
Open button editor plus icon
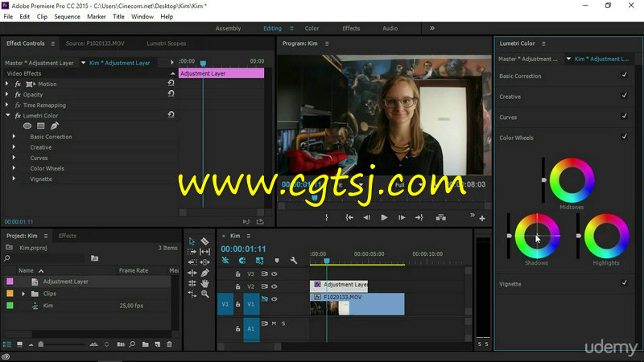482,218
